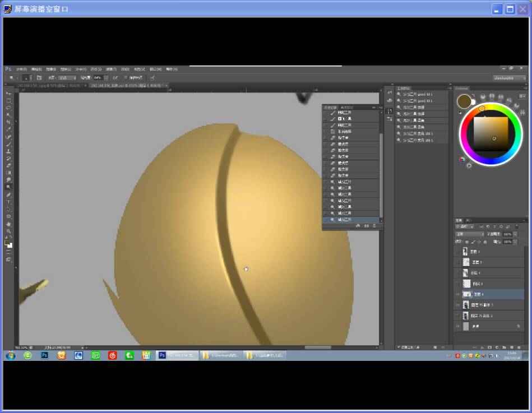Select the History Brush tool
Viewport: 532px width, 413px height.
pyautogui.click(x=9, y=159)
